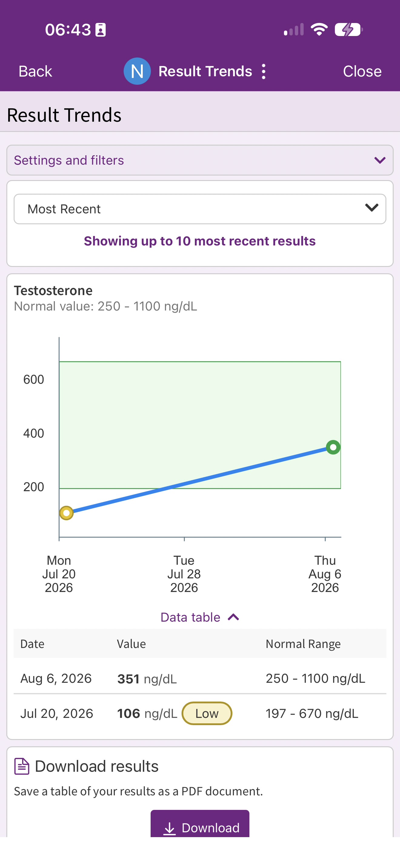Collapse the Data table section
Image resolution: width=400 pixels, height=868 pixels.
[x=200, y=617]
